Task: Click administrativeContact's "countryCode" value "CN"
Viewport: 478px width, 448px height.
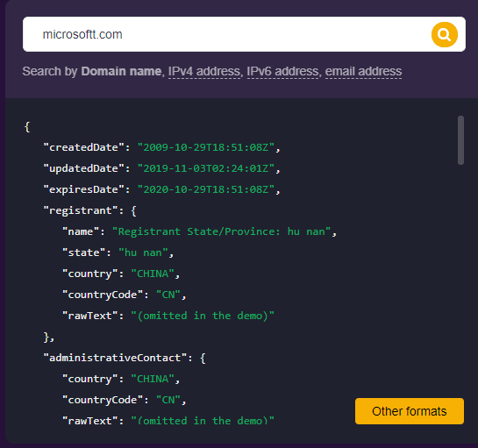Action: tap(168, 400)
